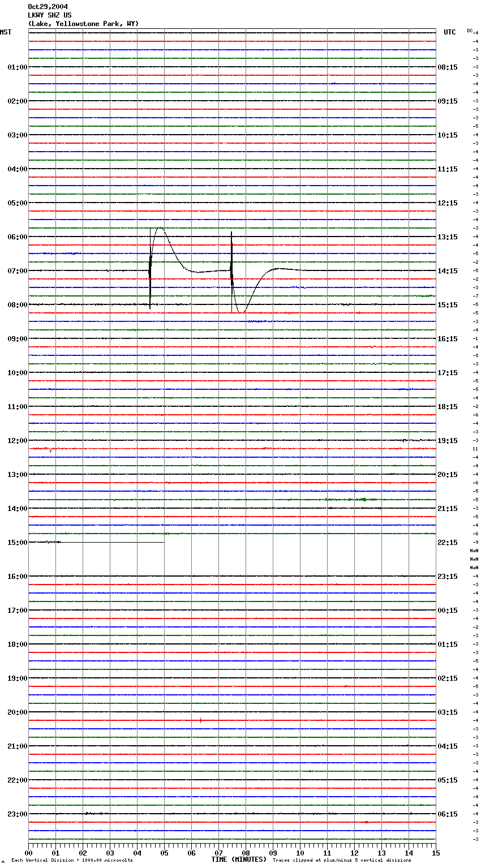Click the small red event on the 20:15 trace

(201, 720)
